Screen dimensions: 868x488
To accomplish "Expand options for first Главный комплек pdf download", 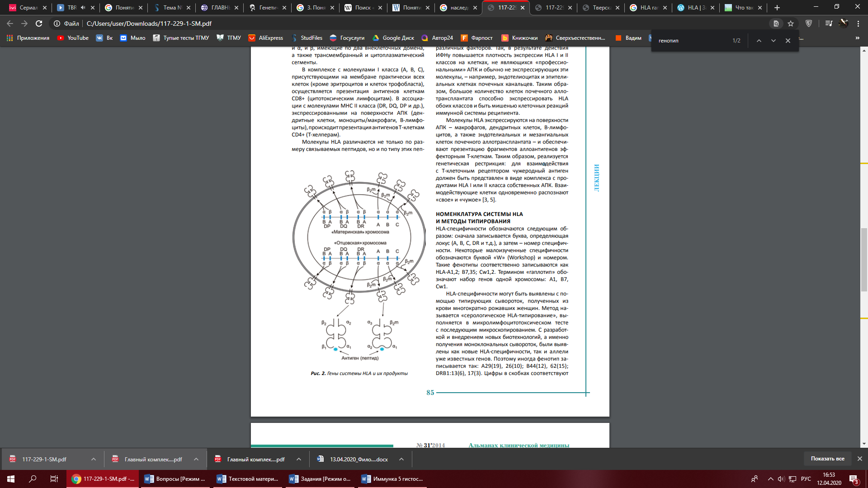I will (196, 459).
